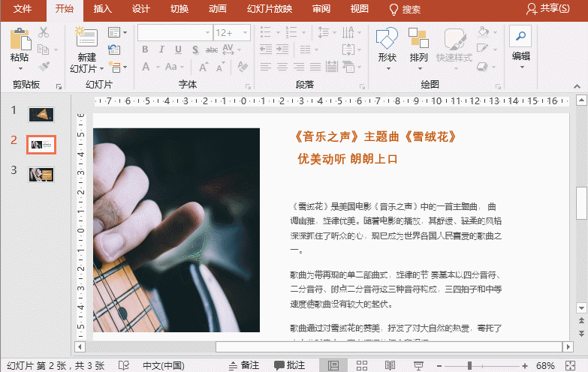Collapse the ribbon with the chevron
Viewport: 588px width, 372px height.
click(x=578, y=85)
